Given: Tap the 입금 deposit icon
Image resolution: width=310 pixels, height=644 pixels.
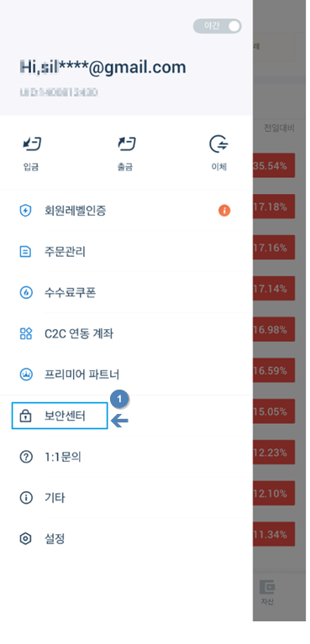Looking at the screenshot, I should click(x=32, y=144).
